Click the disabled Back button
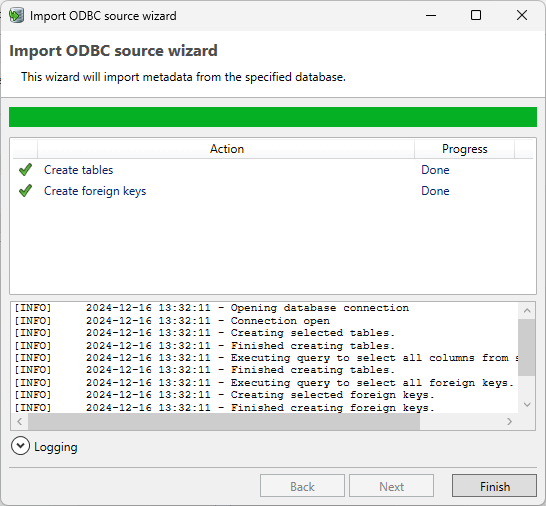Screen dimensions: 546x506 (x=302, y=486)
